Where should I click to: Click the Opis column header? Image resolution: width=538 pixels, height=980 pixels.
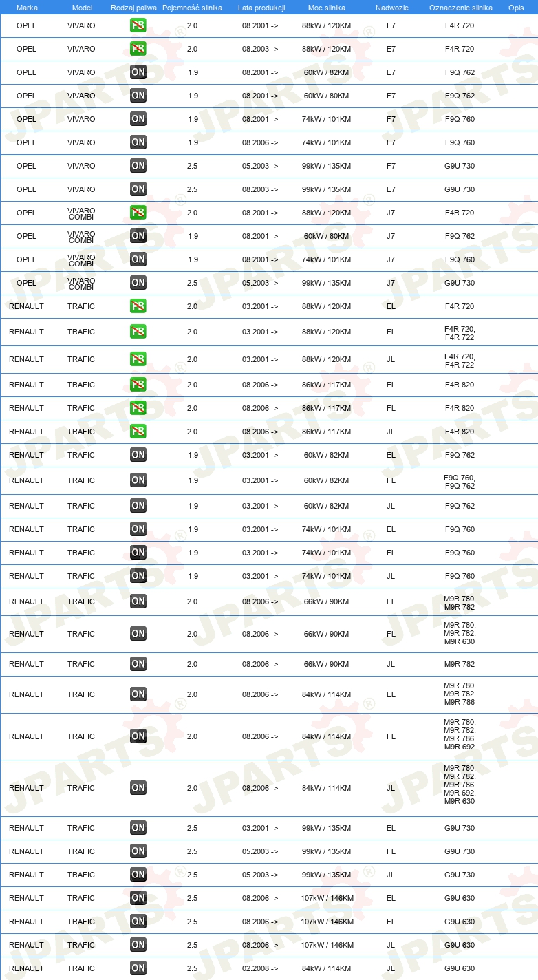coord(516,8)
